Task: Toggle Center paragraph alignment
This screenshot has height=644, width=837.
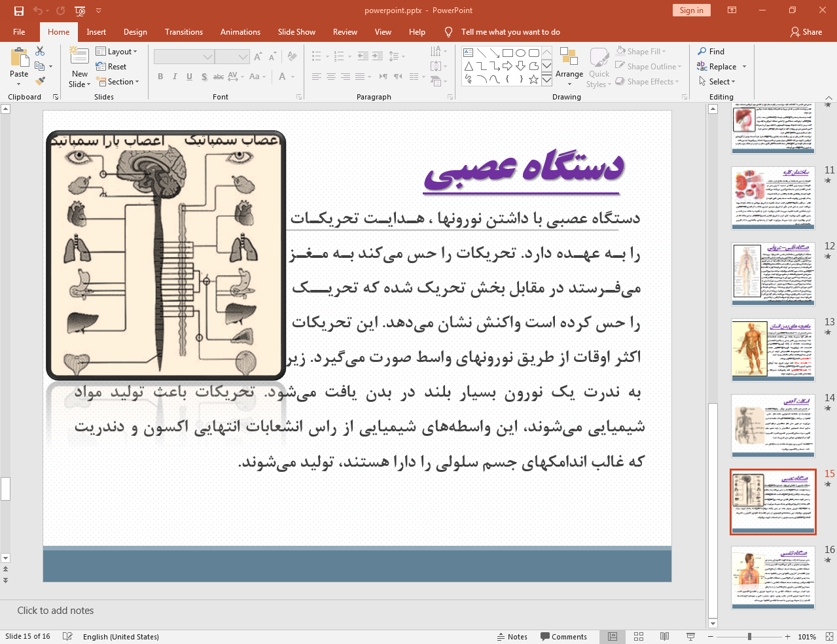Action: pos(331,77)
